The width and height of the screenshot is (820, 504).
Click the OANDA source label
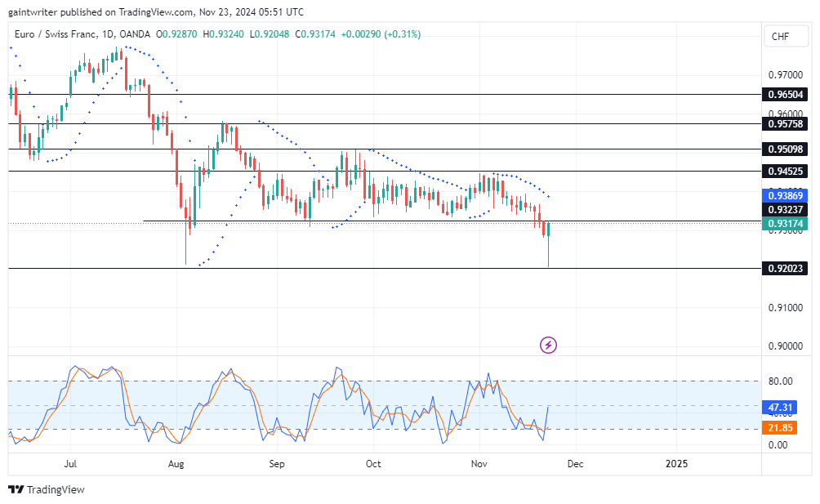click(x=135, y=34)
